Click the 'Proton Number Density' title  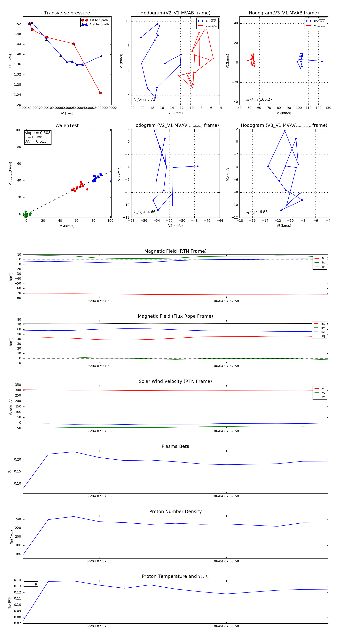click(175, 511)
